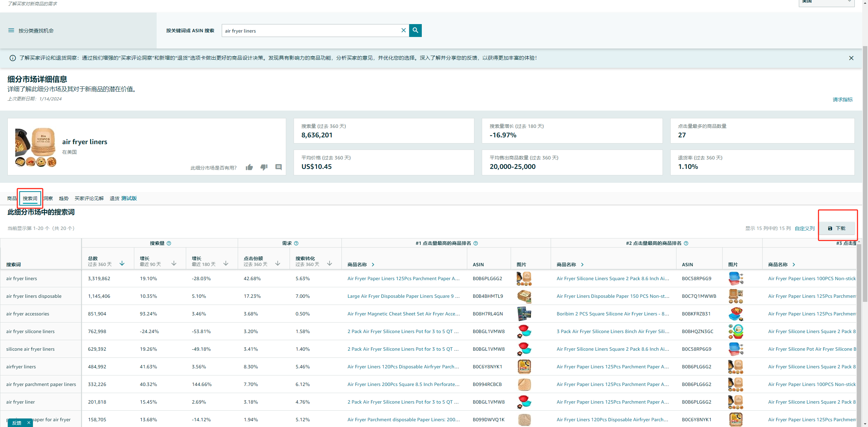868x427 pixels.
Task: Toggle sorting on the 总数 过去360天 column
Action: pos(122,263)
